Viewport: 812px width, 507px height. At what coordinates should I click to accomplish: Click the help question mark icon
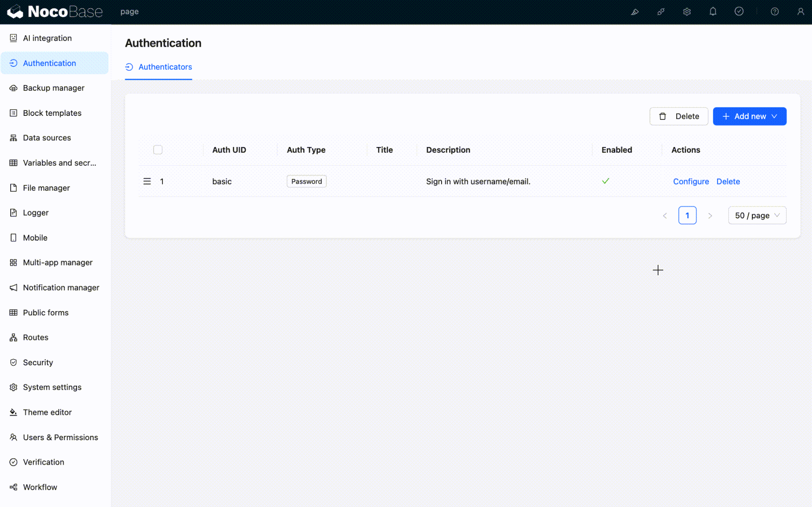(775, 12)
